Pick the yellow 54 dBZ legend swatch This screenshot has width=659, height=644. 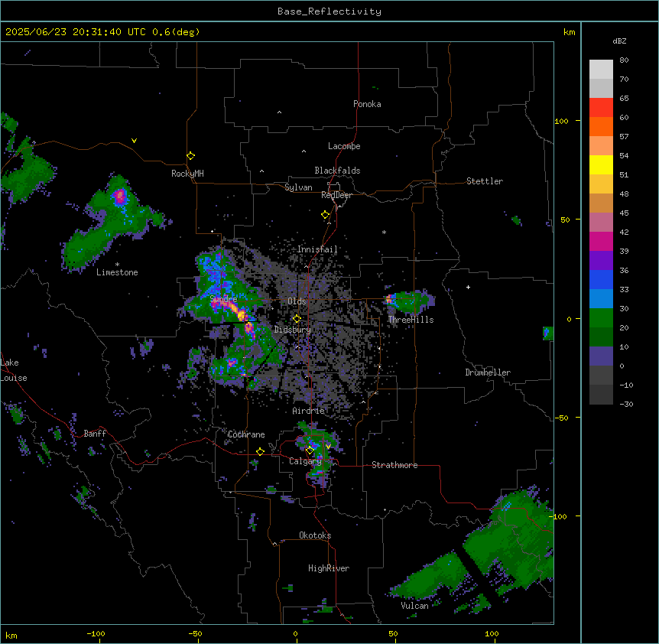[x=601, y=164]
